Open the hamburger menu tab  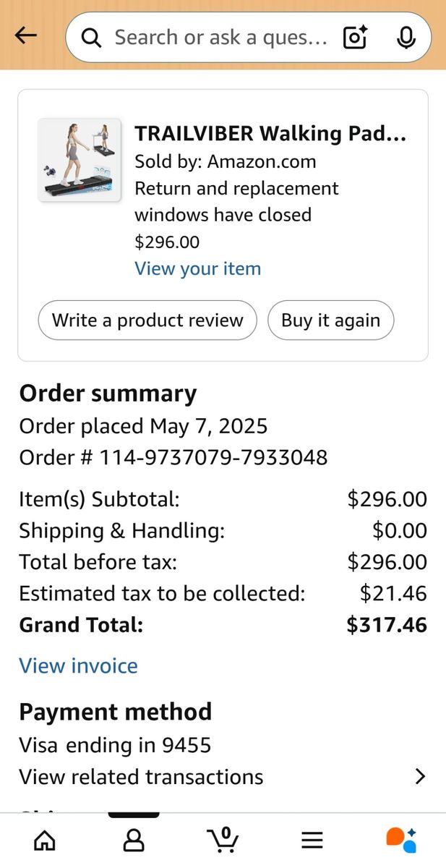click(x=312, y=840)
